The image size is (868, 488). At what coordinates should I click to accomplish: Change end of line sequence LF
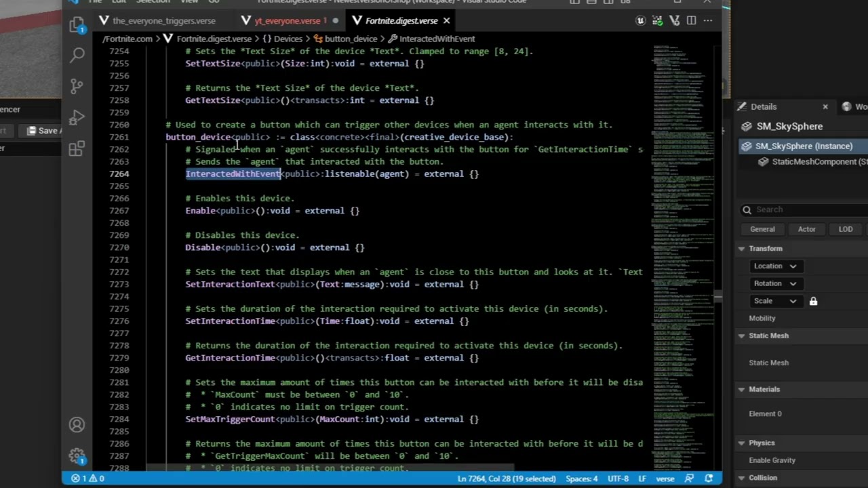pyautogui.click(x=642, y=479)
